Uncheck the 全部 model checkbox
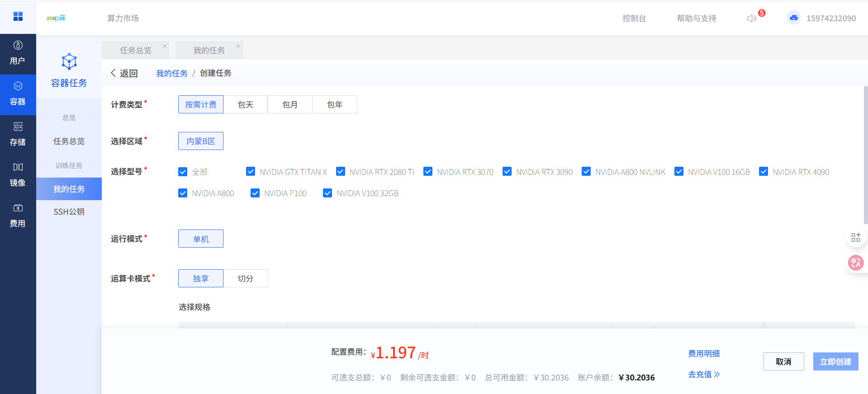This screenshot has height=394, width=868. [x=183, y=172]
